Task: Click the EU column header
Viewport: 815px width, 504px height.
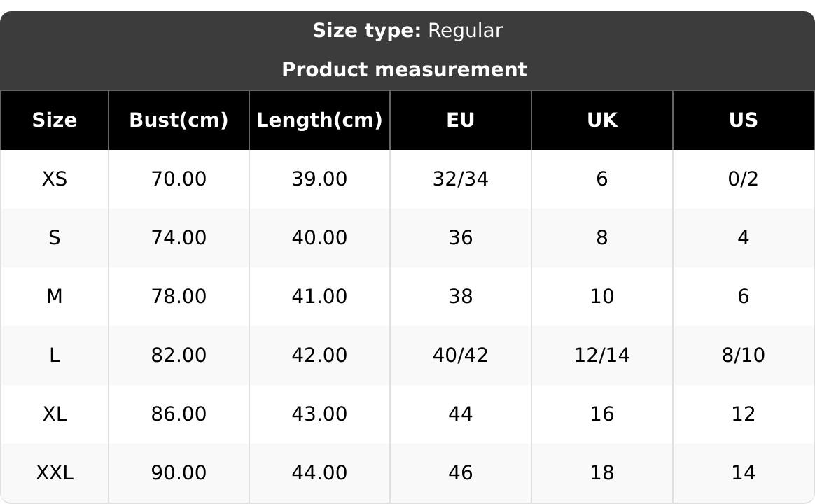Action: point(461,120)
